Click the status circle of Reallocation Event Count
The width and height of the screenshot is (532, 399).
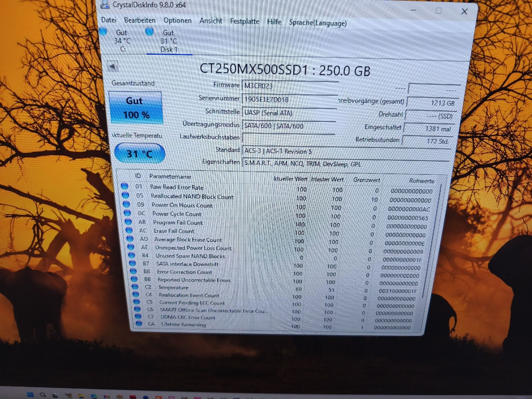pos(136,294)
